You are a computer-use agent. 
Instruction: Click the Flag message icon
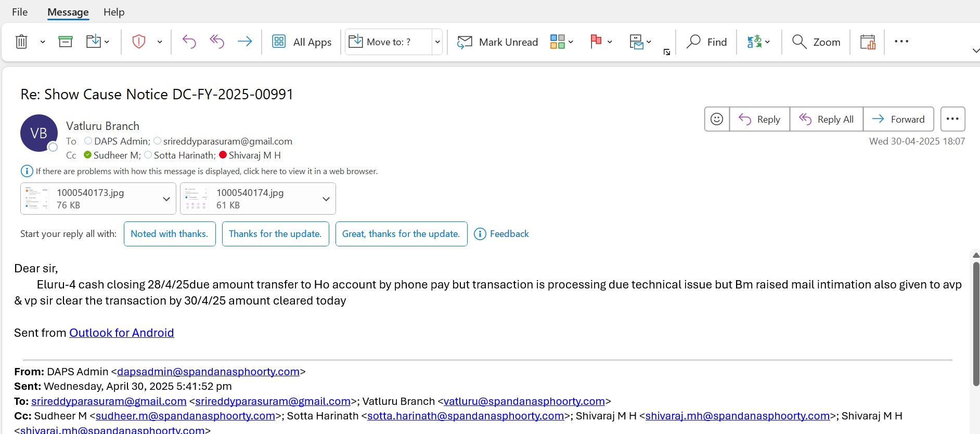pos(596,42)
